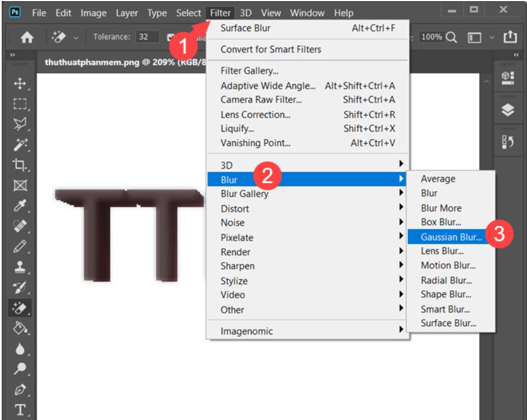Activate the Crop tool
The width and height of the screenshot is (527, 420).
[x=20, y=165]
